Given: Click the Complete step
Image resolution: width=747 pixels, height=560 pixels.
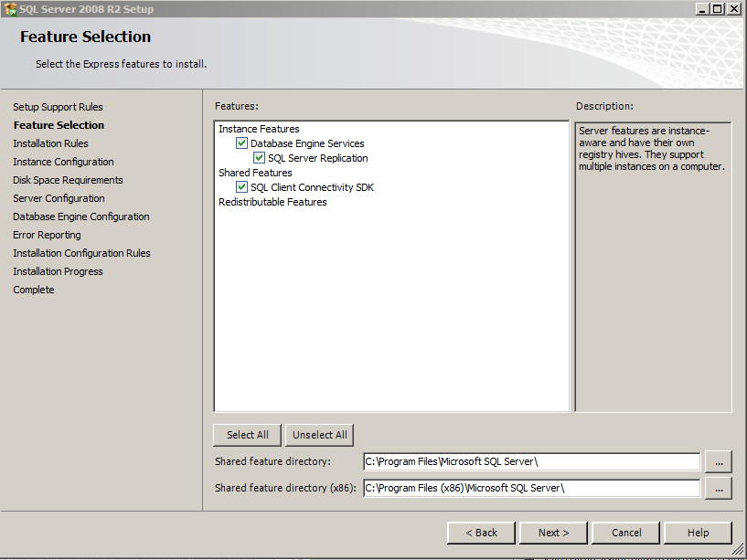Looking at the screenshot, I should [33, 290].
